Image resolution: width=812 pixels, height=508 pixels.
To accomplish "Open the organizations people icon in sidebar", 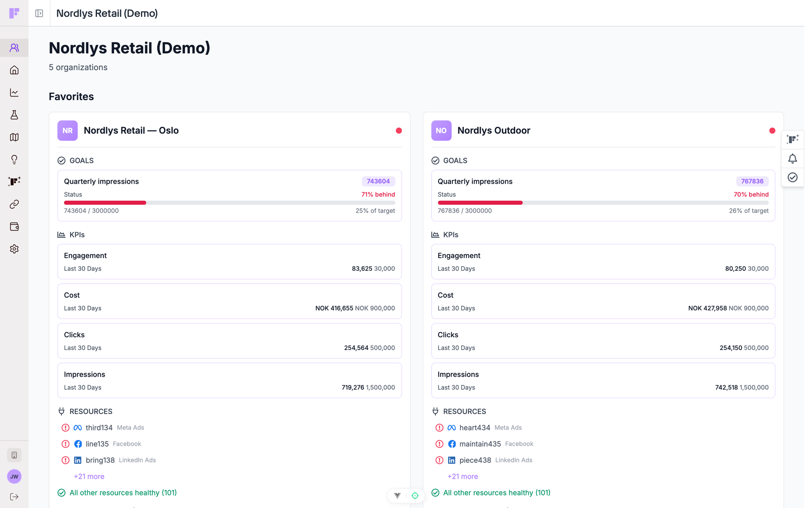I will pos(14,48).
